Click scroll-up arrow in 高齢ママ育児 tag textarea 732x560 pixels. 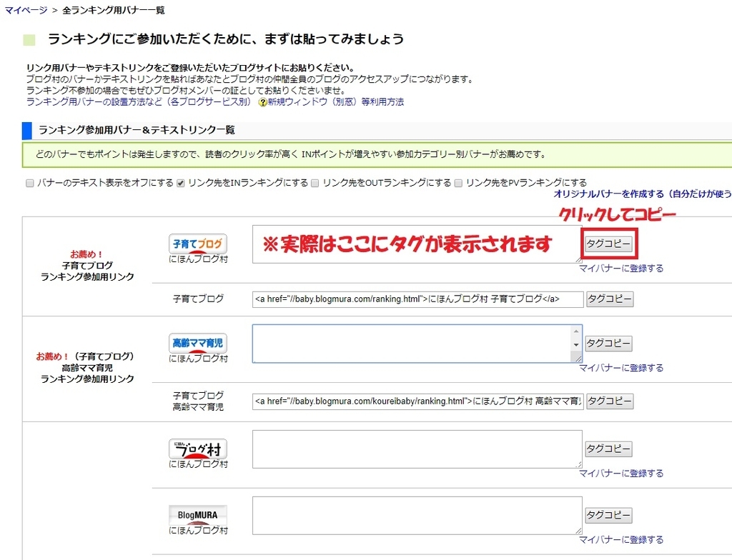[x=576, y=331]
